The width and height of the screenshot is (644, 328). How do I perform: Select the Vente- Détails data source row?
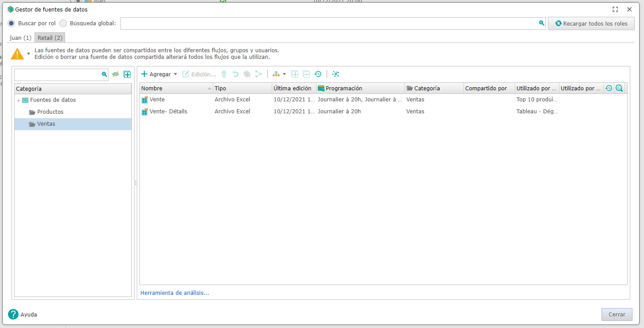383,112
